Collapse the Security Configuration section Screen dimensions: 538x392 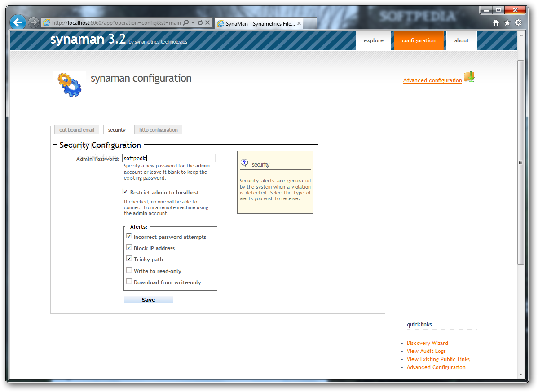coord(55,145)
